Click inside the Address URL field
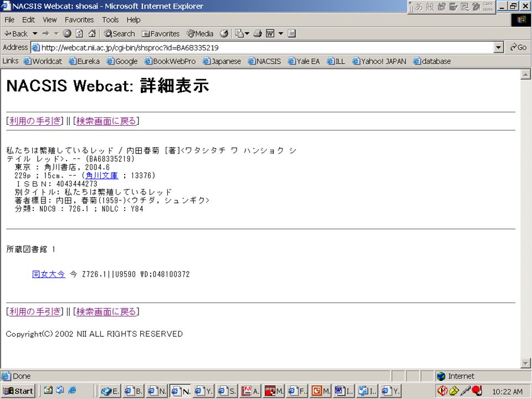Image resolution: width=532 pixels, height=399 pixels. point(261,48)
